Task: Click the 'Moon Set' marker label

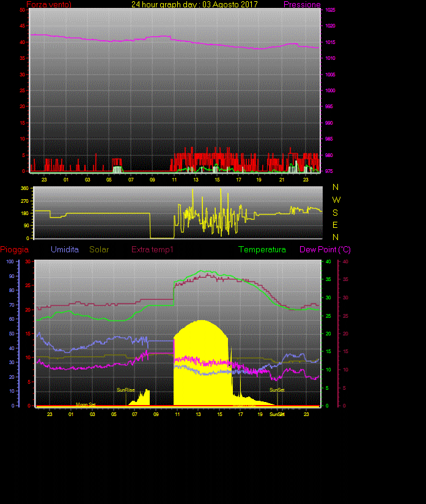Action: pyautogui.click(x=86, y=404)
